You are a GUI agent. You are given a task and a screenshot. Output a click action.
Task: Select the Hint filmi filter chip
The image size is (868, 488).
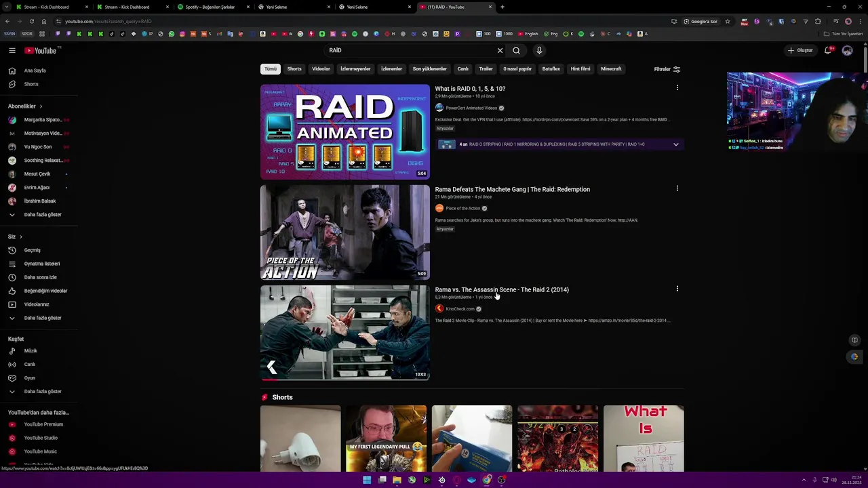(x=580, y=69)
